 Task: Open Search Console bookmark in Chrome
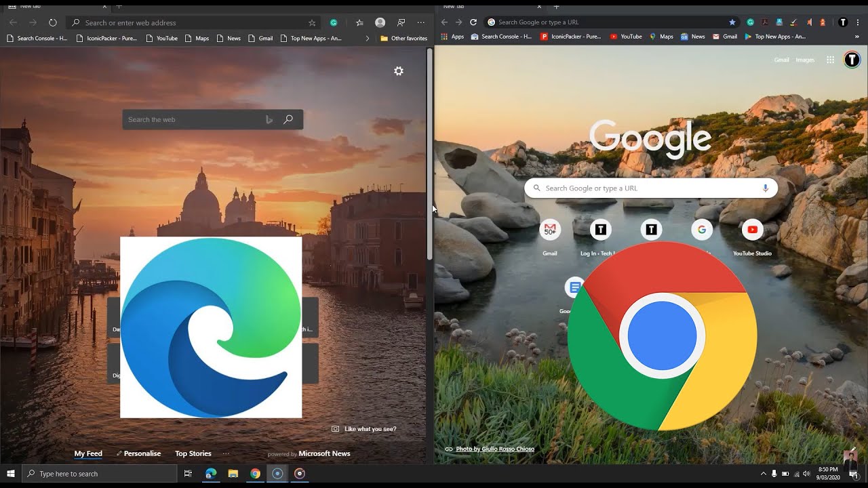501,37
